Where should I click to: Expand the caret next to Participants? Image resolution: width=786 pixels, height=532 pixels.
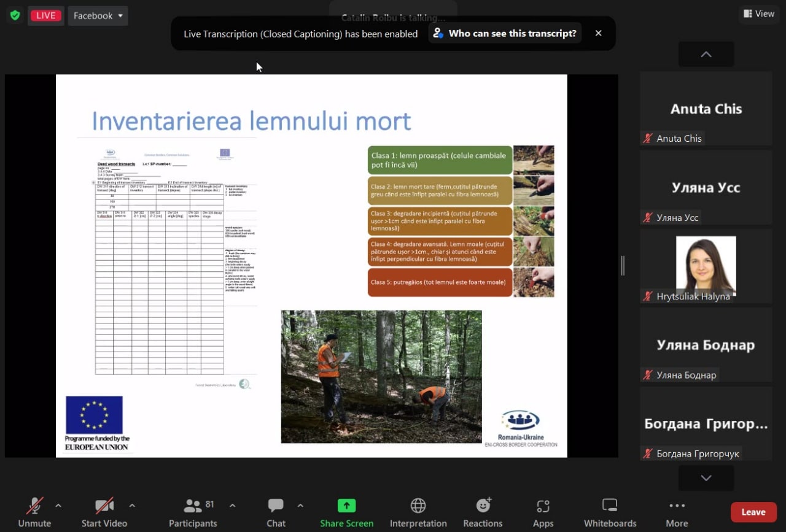coord(232,506)
